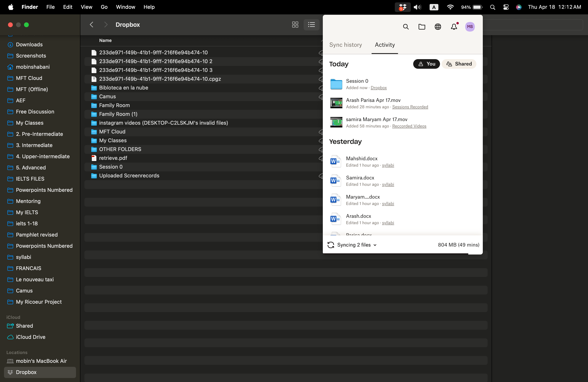This screenshot has height=382, width=588.
Task: Expand the syncing files status chevron
Action: click(x=375, y=245)
